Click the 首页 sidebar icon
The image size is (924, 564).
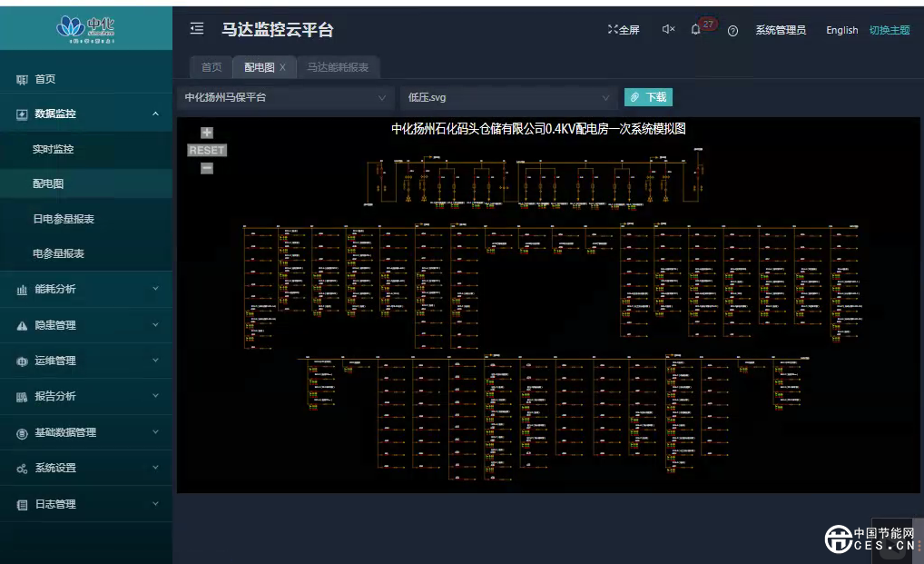(x=22, y=80)
